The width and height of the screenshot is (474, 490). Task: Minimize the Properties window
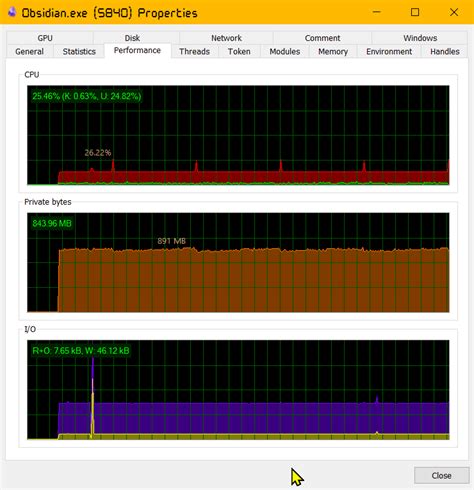coord(377,12)
